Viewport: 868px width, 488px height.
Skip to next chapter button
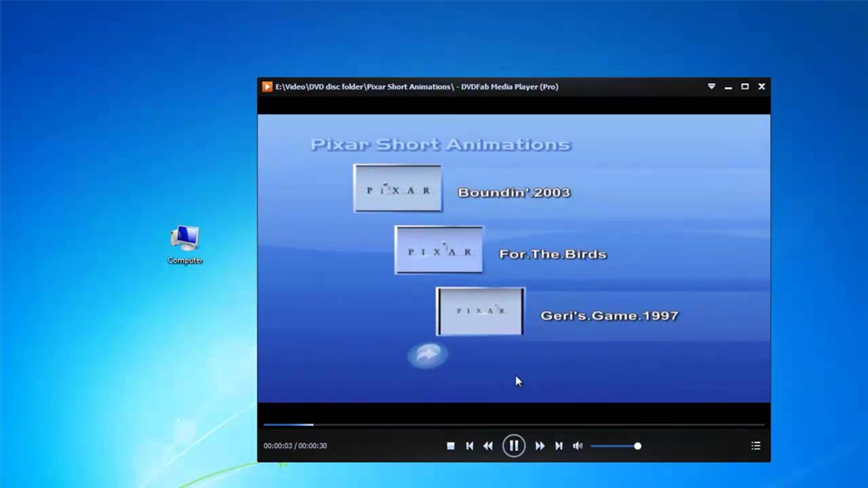tap(559, 446)
